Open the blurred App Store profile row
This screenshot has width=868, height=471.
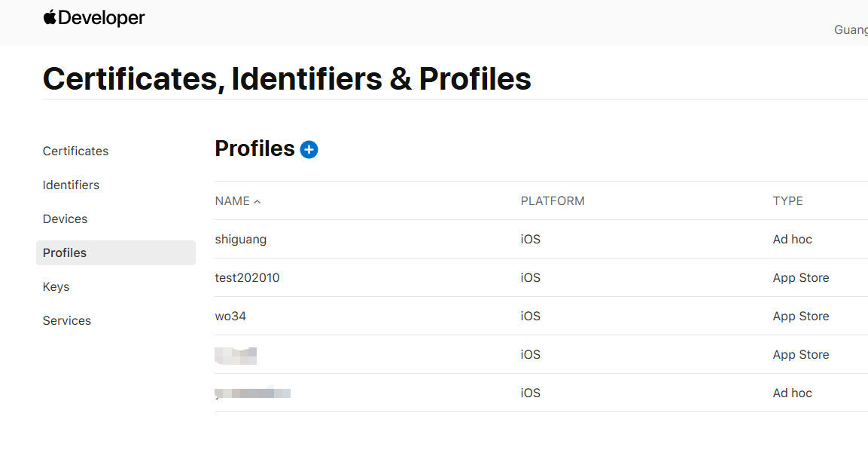pyautogui.click(x=236, y=355)
